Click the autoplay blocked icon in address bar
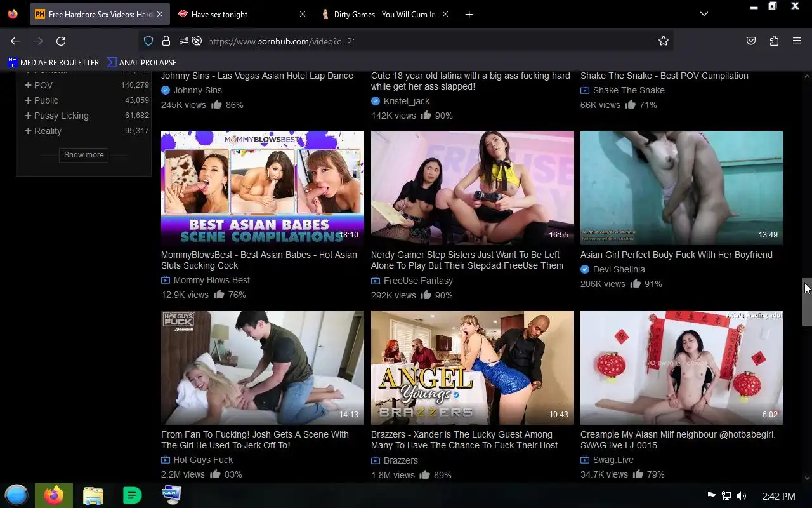 point(197,41)
